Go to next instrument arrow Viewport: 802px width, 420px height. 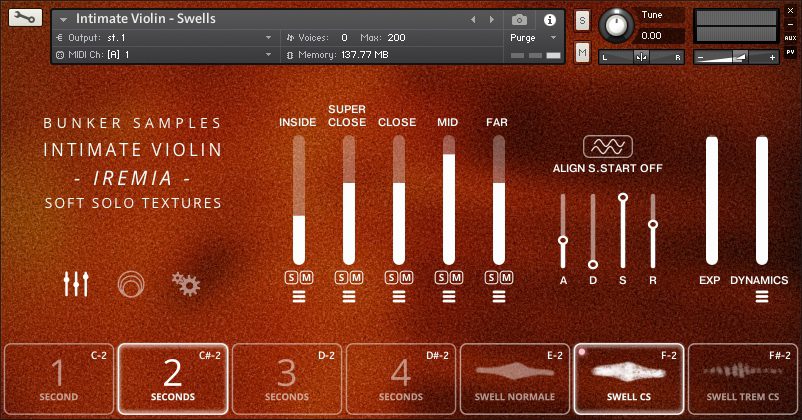point(492,19)
